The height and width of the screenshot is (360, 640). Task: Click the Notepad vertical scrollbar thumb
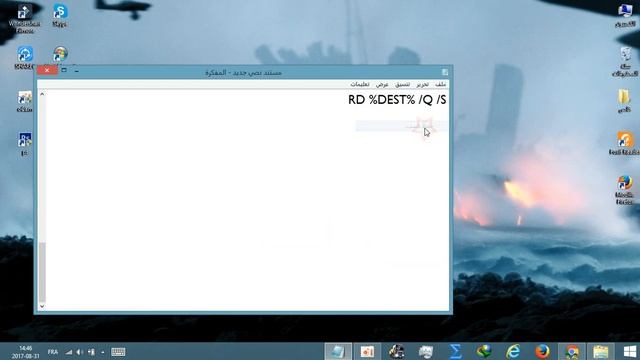[42, 272]
